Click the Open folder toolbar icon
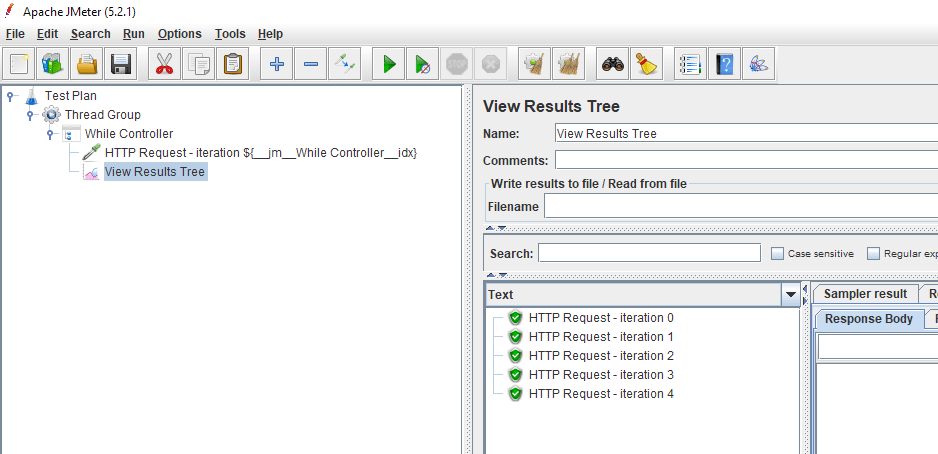This screenshot has width=938, height=454. [87, 63]
